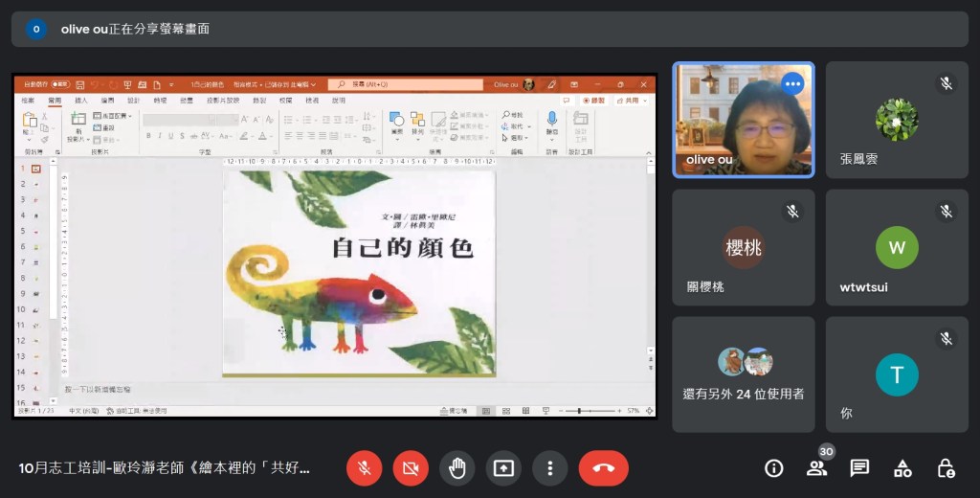
Task: Turn on the camera in Meet
Action: coord(411,468)
